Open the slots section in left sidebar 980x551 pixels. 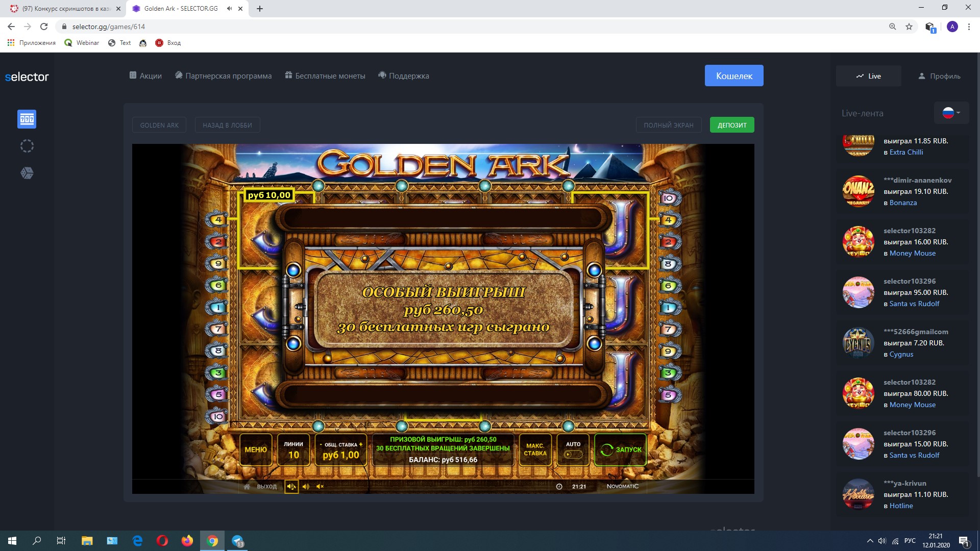[x=27, y=119]
